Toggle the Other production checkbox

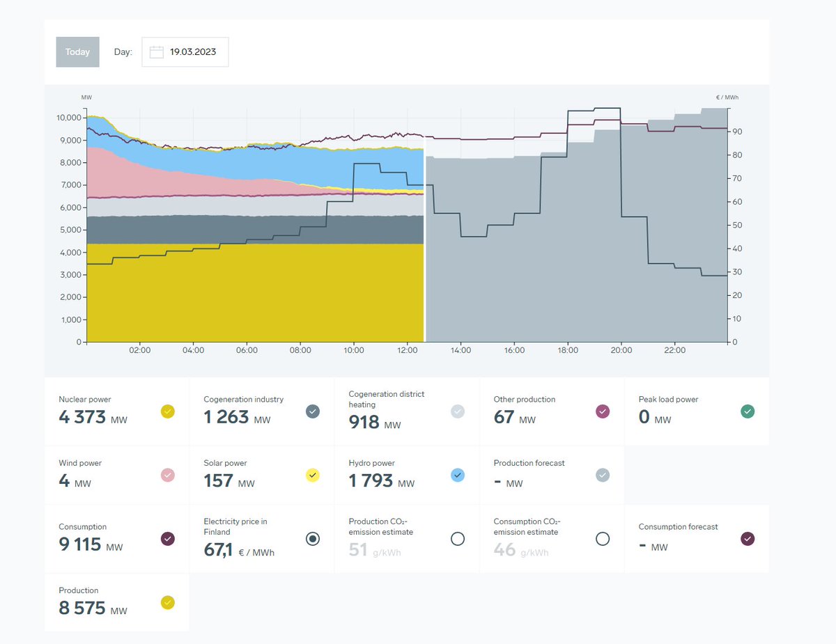click(603, 411)
